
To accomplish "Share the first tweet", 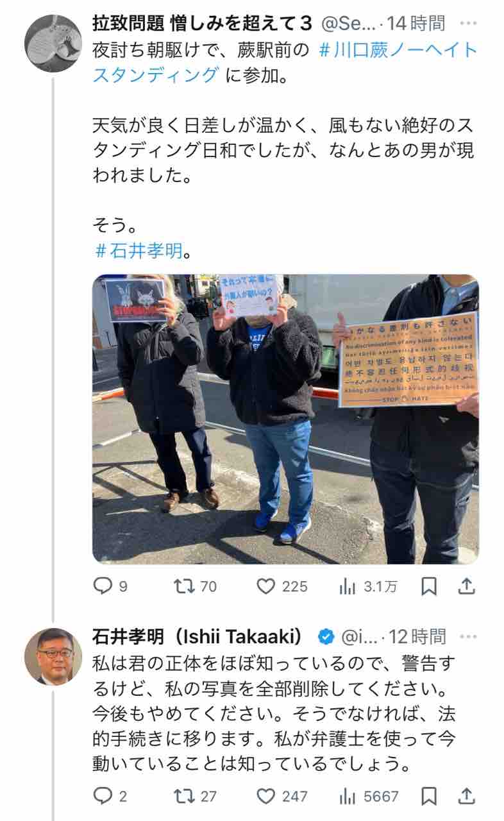I will pos(467,586).
